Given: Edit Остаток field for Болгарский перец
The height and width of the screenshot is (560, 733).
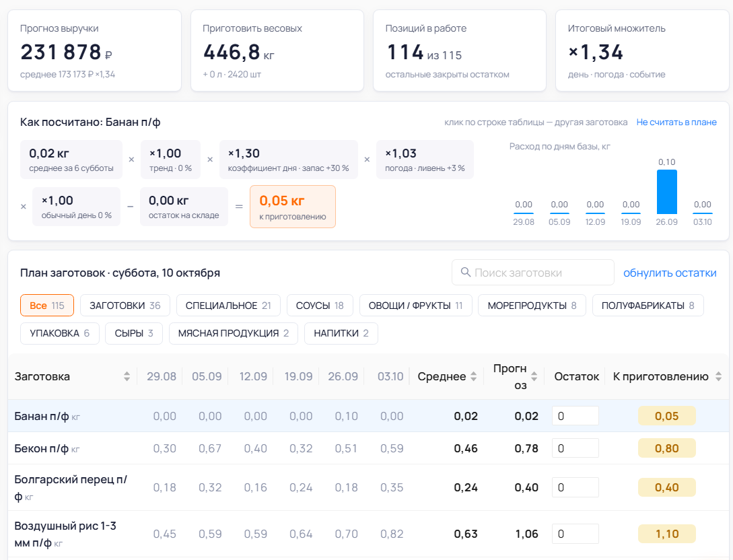Looking at the screenshot, I should click(x=575, y=487).
